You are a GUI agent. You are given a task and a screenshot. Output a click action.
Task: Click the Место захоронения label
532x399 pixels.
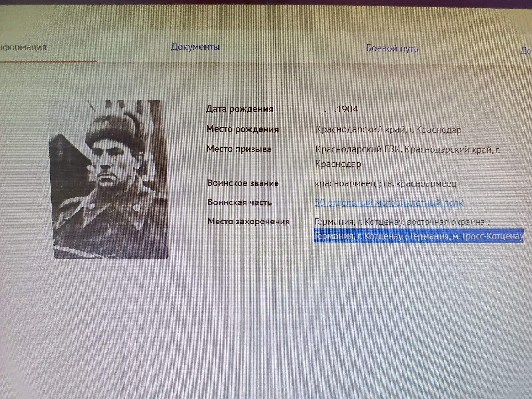[249, 221]
